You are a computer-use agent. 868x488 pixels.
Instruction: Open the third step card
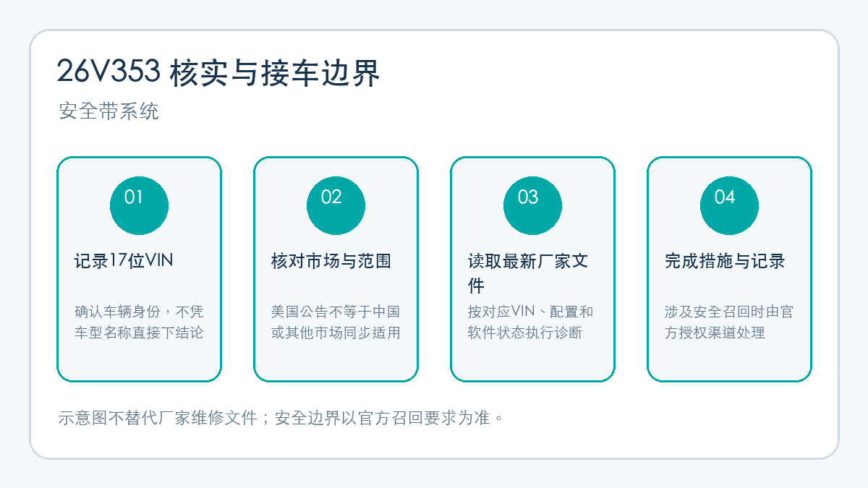[532, 269]
